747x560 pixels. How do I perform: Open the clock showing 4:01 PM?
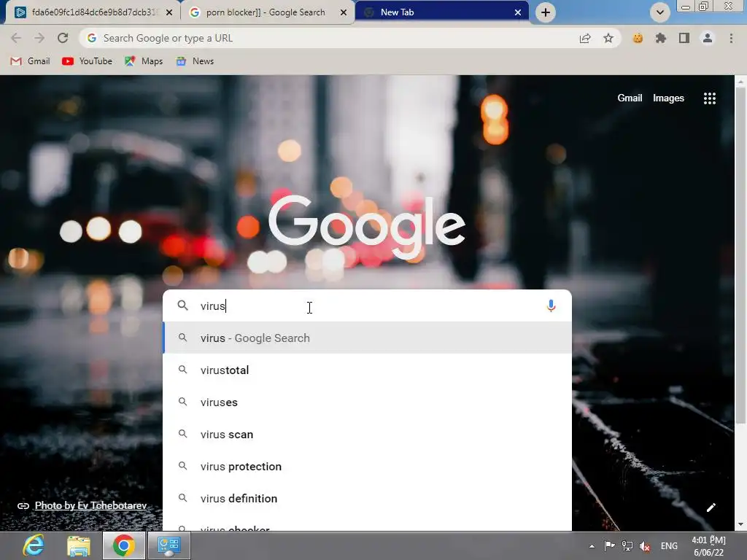point(708,546)
